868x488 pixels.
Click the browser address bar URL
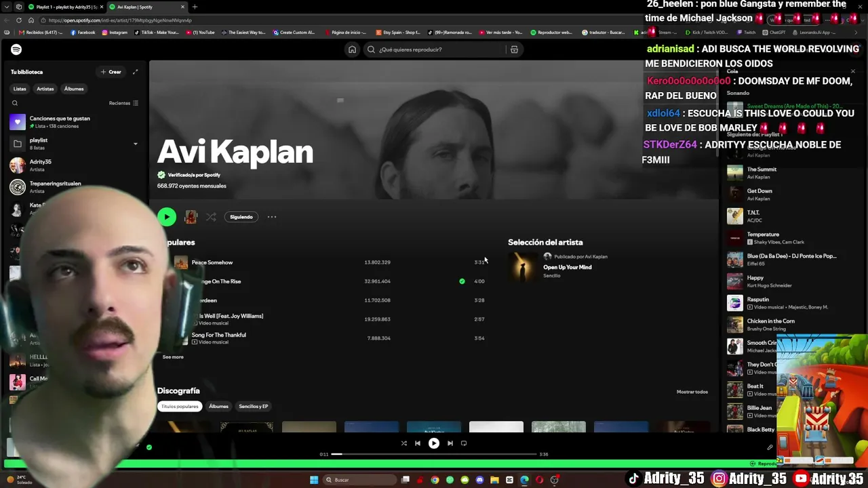click(x=120, y=20)
